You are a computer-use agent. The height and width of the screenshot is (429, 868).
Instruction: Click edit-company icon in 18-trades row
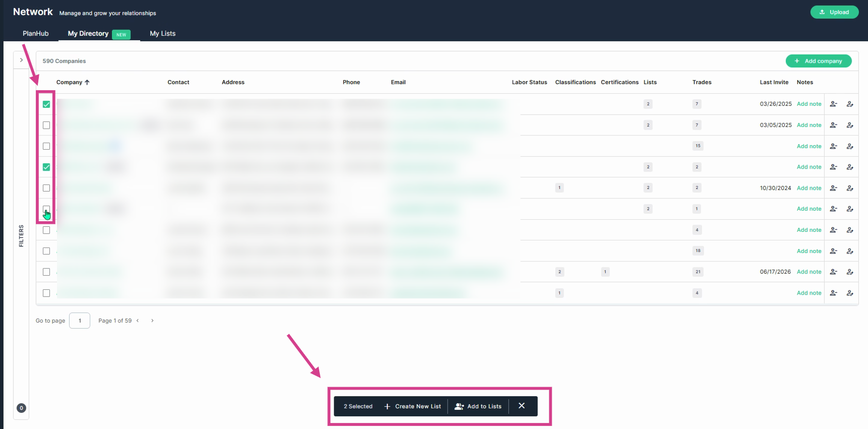pyautogui.click(x=850, y=251)
